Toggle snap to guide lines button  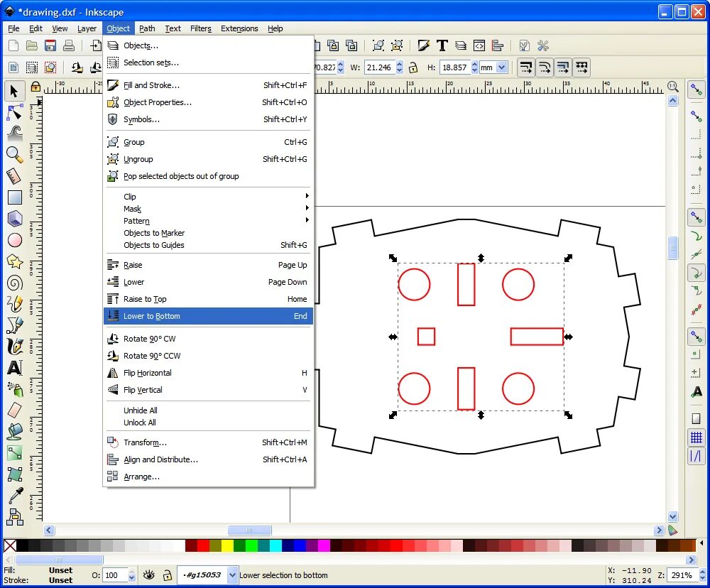pos(696,455)
